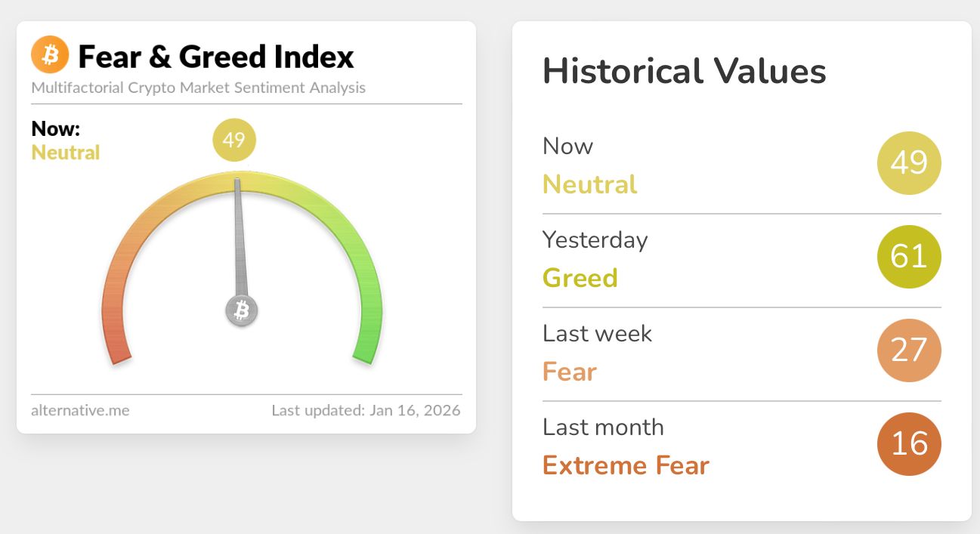This screenshot has height=534, width=980.
Task: Click the orange Bitcoin logo icon
Action: pyautogui.click(x=50, y=54)
